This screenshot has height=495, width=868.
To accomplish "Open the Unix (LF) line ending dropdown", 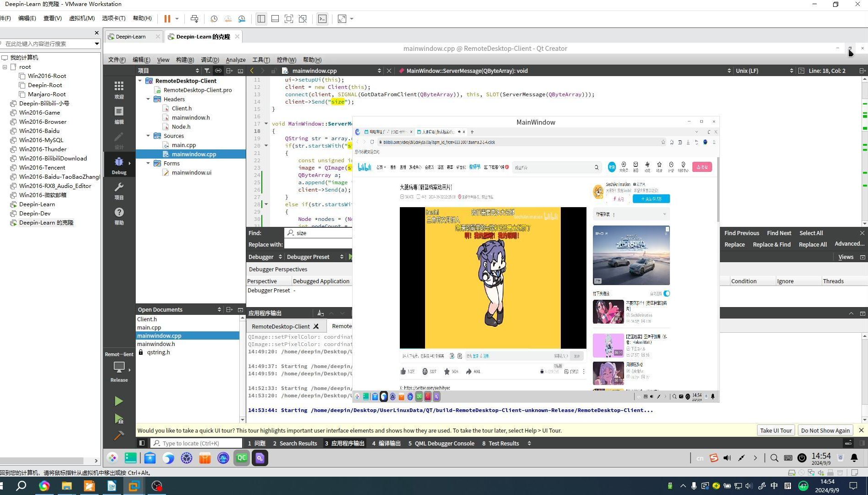I will [764, 71].
